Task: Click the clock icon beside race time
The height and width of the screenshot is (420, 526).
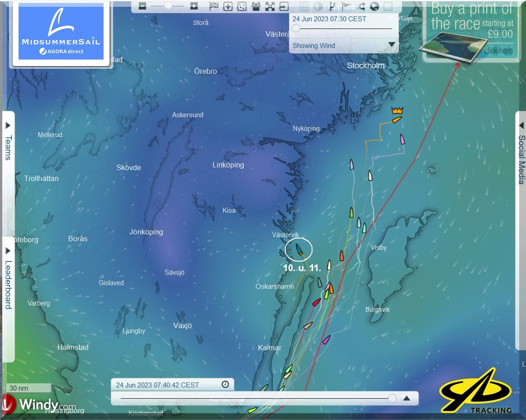Action: (x=225, y=384)
